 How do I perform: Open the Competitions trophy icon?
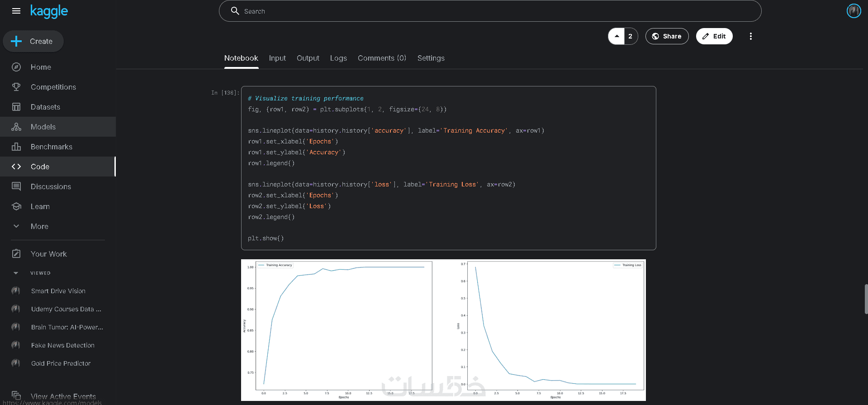(16, 87)
